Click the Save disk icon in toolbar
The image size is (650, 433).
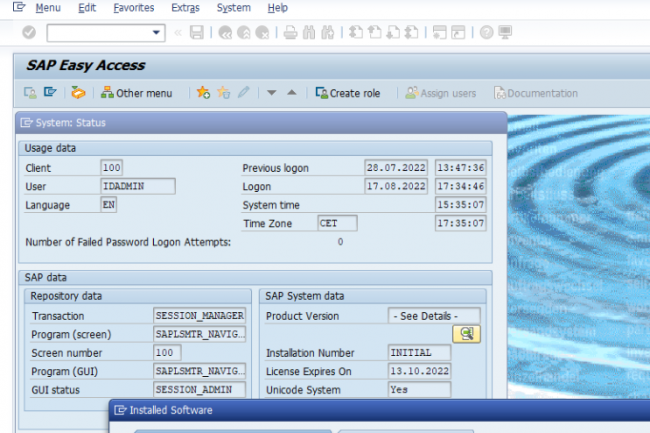[196, 33]
